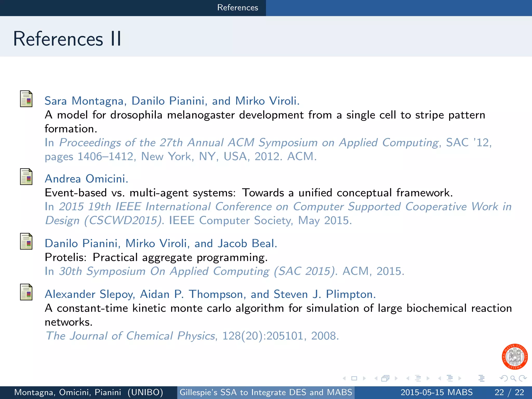Open the References section tab in header

point(237,8)
